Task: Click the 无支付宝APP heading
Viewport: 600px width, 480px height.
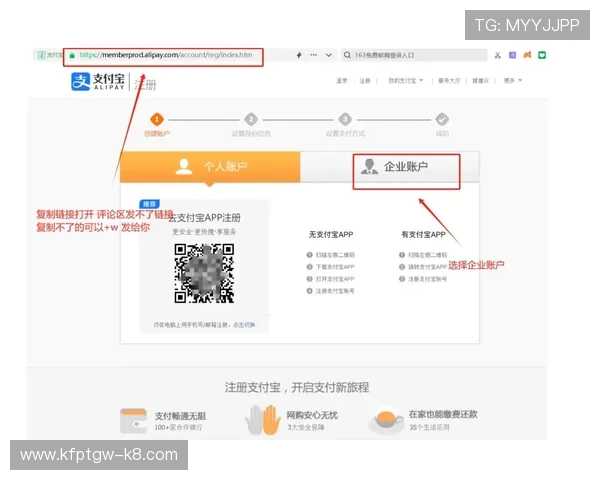Action: [x=331, y=235]
